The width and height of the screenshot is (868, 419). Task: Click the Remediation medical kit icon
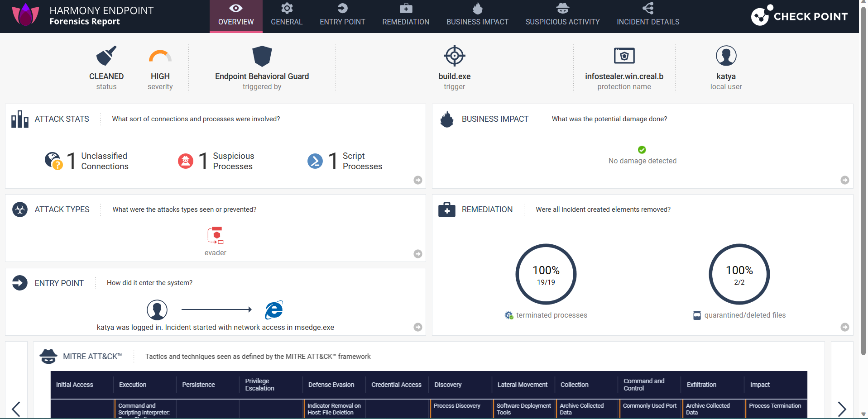click(447, 209)
